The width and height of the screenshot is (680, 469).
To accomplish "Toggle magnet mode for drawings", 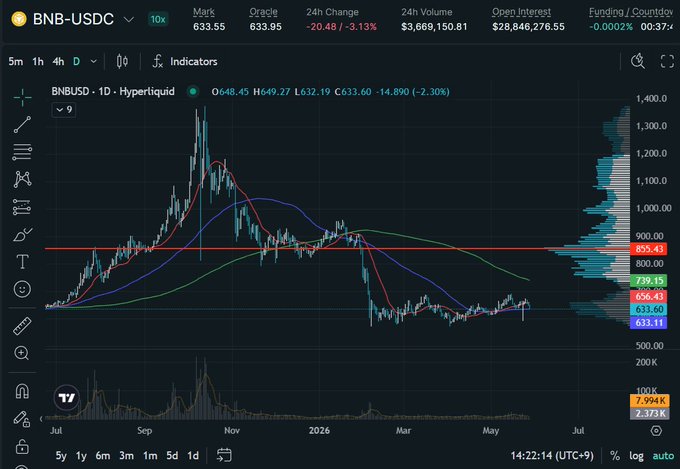I will point(22,391).
